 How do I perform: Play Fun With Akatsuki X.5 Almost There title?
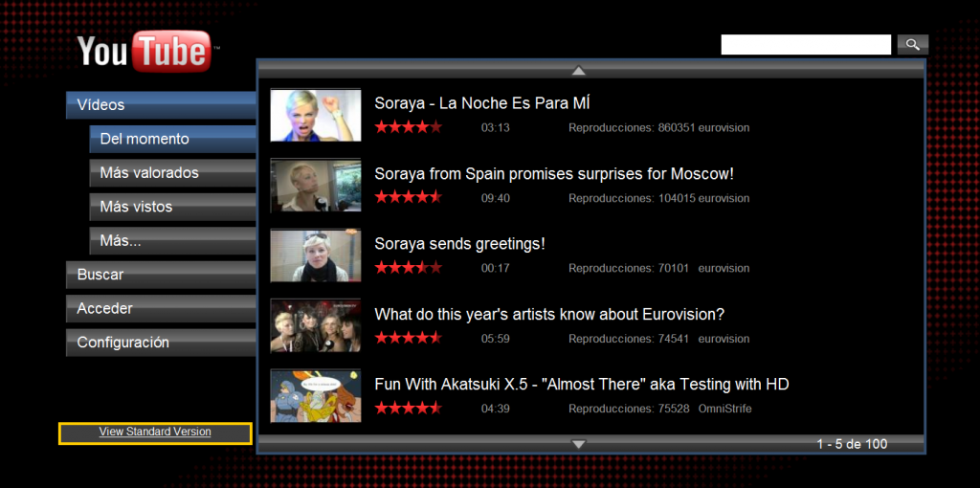(x=582, y=385)
